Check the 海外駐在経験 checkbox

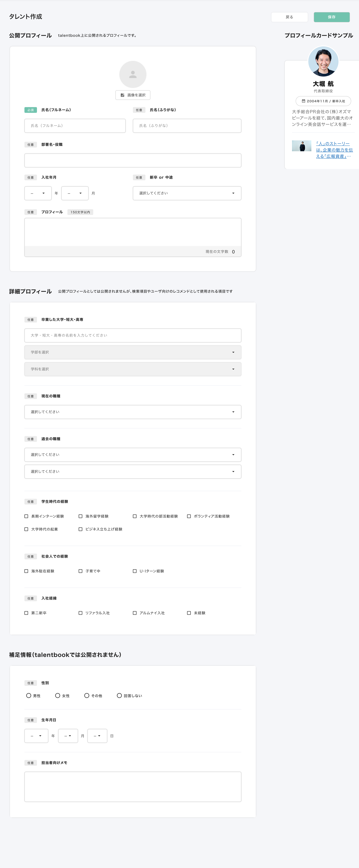[x=26, y=571]
